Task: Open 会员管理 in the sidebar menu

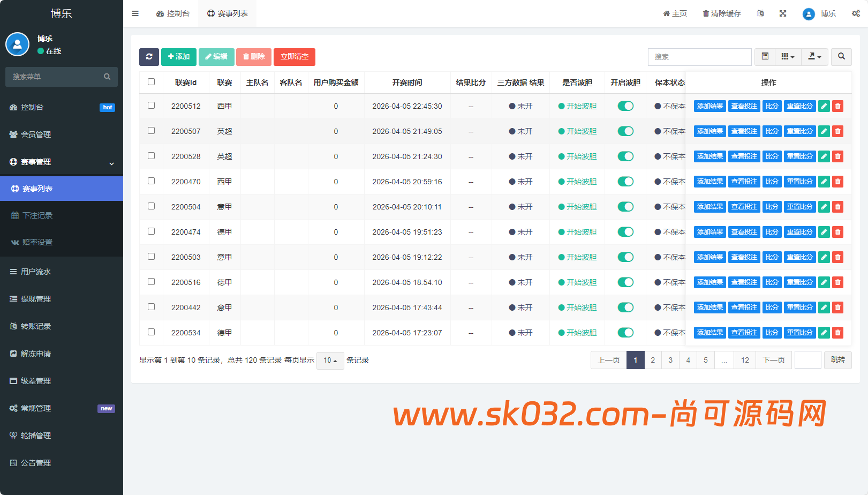Action: pos(36,134)
